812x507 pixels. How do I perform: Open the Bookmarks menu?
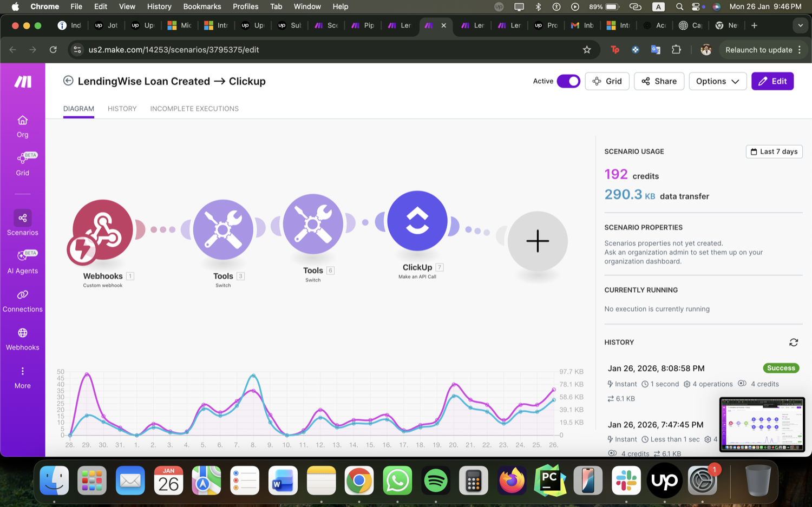click(202, 6)
